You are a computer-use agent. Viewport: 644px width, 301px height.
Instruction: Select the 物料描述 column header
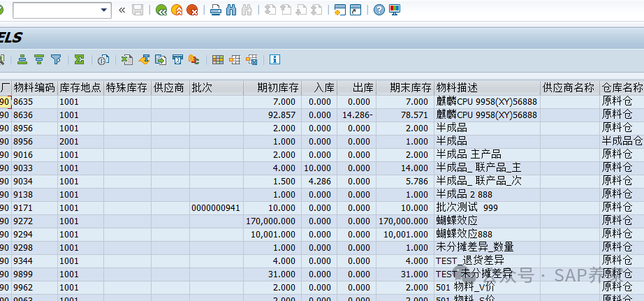(487, 87)
